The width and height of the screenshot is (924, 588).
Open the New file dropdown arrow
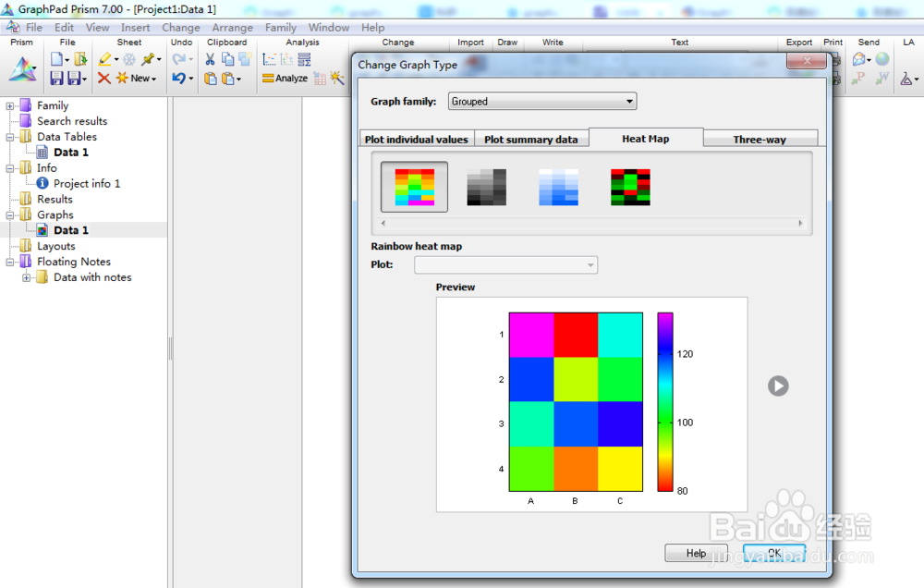[x=67, y=60]
